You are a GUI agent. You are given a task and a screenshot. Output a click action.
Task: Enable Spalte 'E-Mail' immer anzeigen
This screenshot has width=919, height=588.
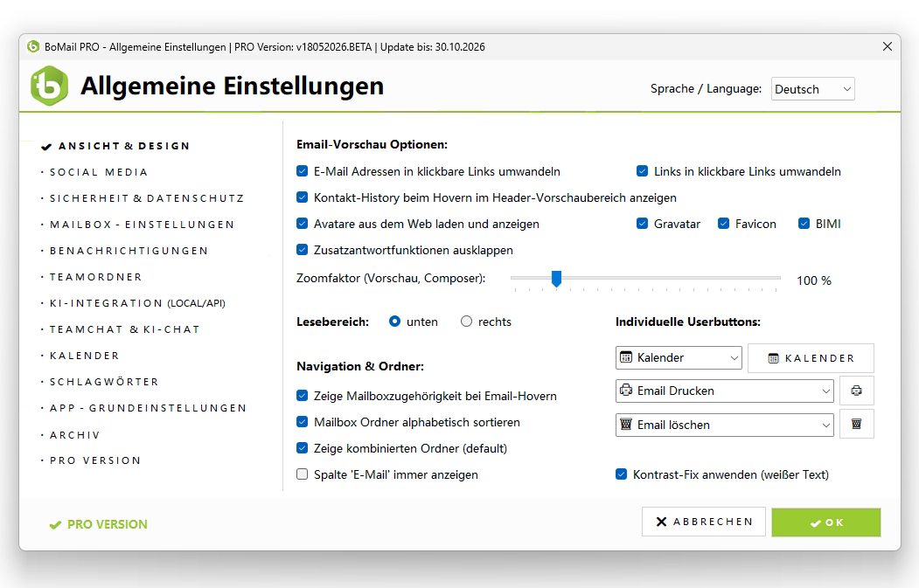click(x=302, y=474)
